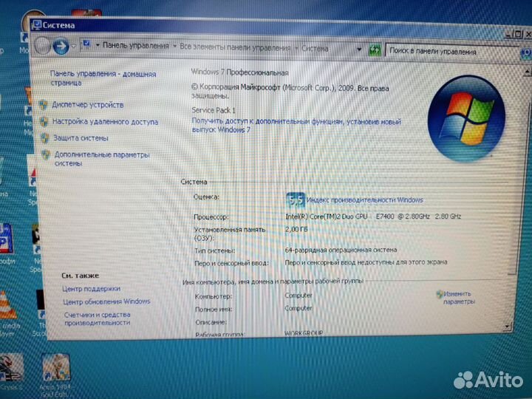Viewport: 532px width, 399px height.
Task: Open 'Панель управления - домашняя страница'
Action: point(103,78)
